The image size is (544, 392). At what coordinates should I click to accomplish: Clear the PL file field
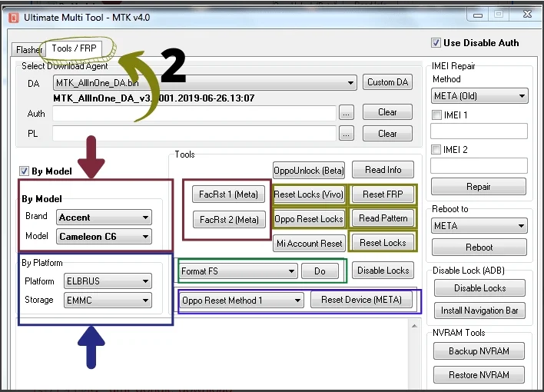tap(387, 134)
